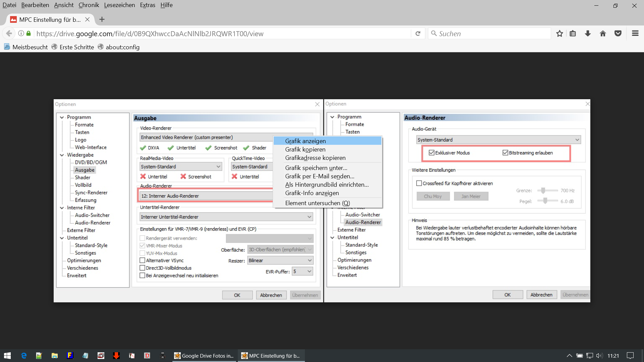Screen dimensions: 644x362
Task: Click the 'Erste Schritte' bookmark
Action: (76, 47)
